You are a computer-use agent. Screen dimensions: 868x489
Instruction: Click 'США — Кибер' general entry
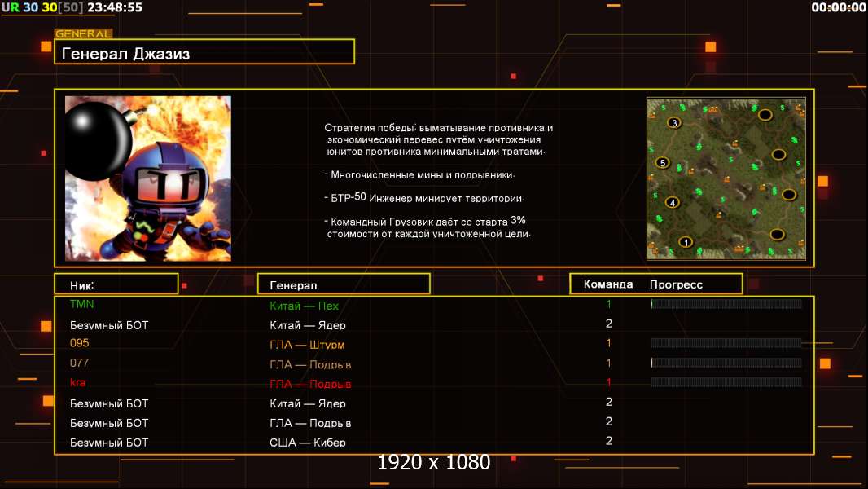pos(307,442)
